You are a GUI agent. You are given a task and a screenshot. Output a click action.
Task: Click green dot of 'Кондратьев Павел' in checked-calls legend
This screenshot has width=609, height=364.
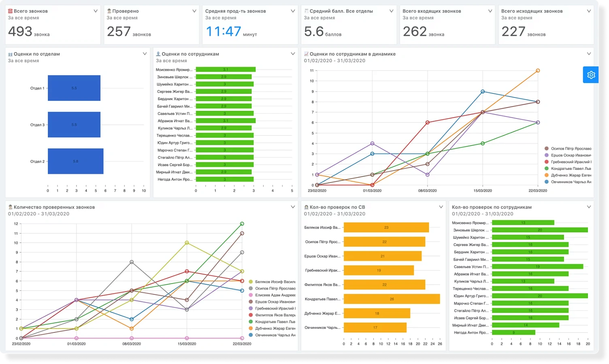tap(251, 322)
